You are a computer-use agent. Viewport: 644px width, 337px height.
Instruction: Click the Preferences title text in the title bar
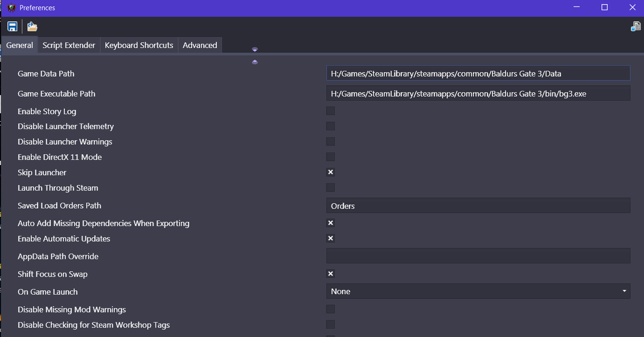[x=37, y=8]
